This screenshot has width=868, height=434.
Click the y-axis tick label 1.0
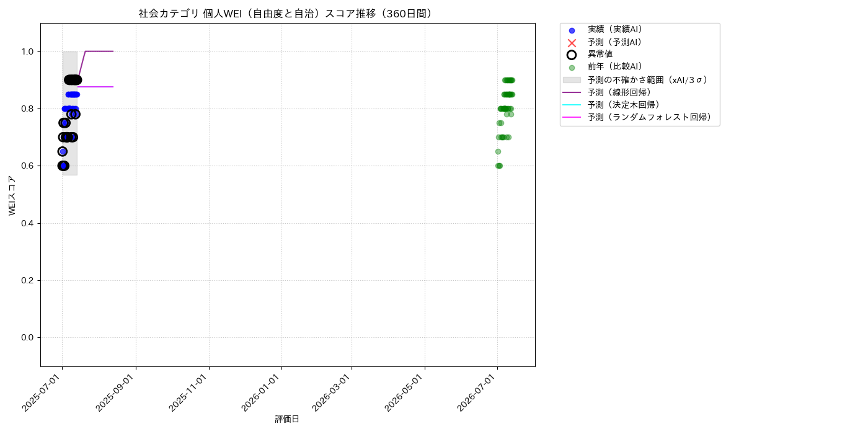[29, 51]
